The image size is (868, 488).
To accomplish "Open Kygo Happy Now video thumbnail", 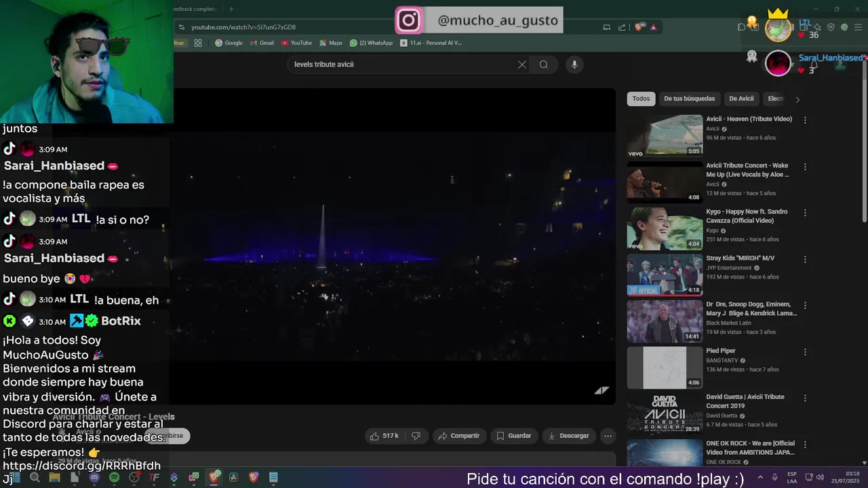I will [665, 228].
